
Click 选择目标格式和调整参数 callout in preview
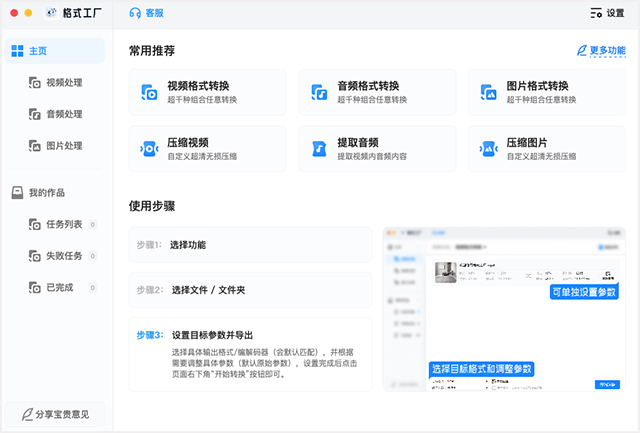[482, 369]
